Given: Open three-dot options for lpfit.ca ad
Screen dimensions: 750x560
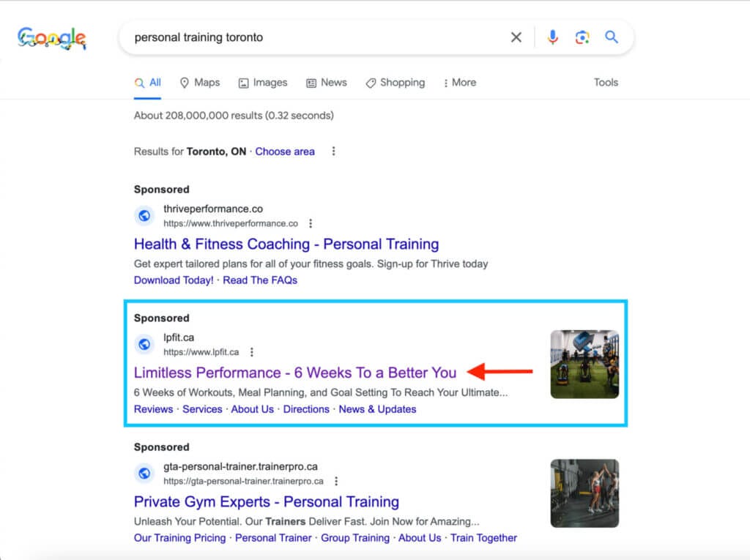Looking at the screenshot, I should (252, 352).
